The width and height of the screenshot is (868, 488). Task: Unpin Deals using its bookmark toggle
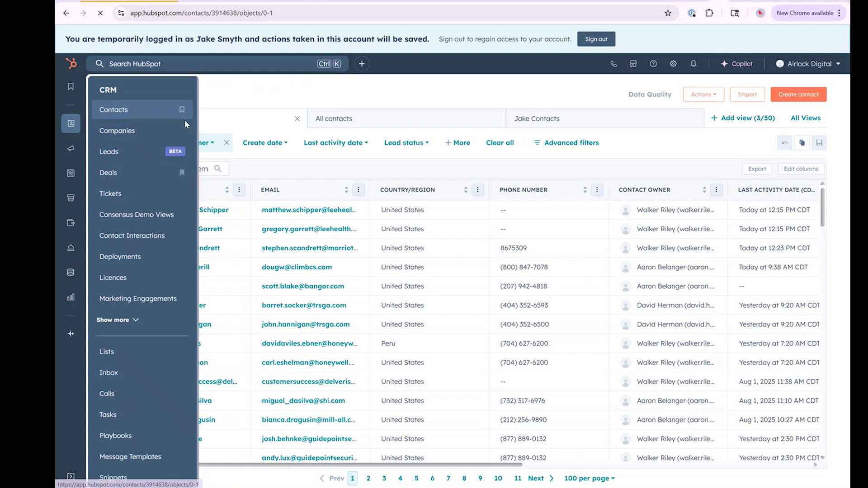pos(182,173)
